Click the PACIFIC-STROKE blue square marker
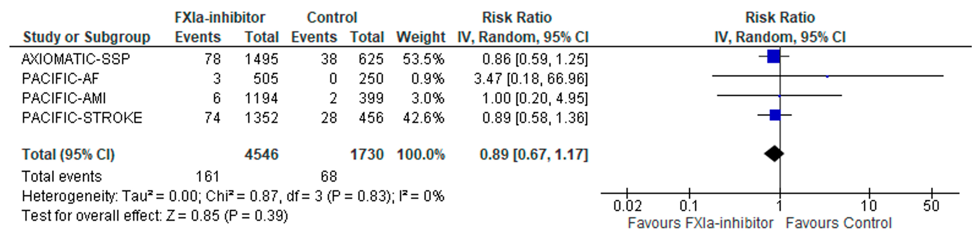980x236 pixels. 775,115
